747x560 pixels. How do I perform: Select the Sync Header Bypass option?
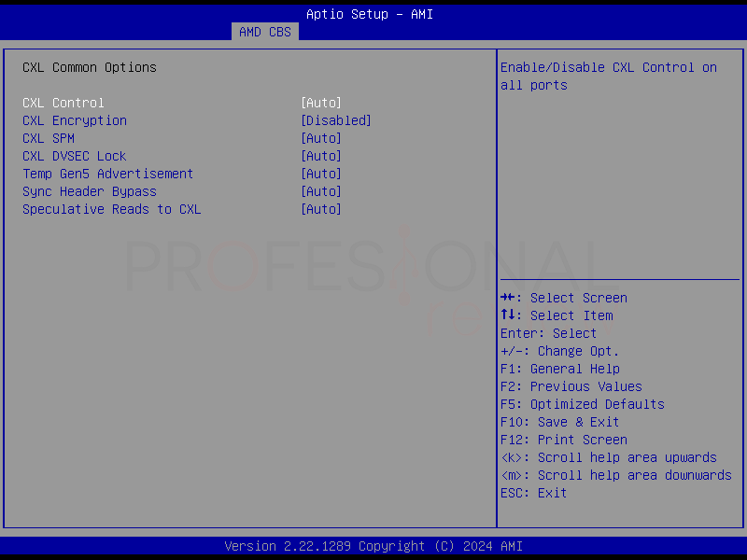coord(90,191)
